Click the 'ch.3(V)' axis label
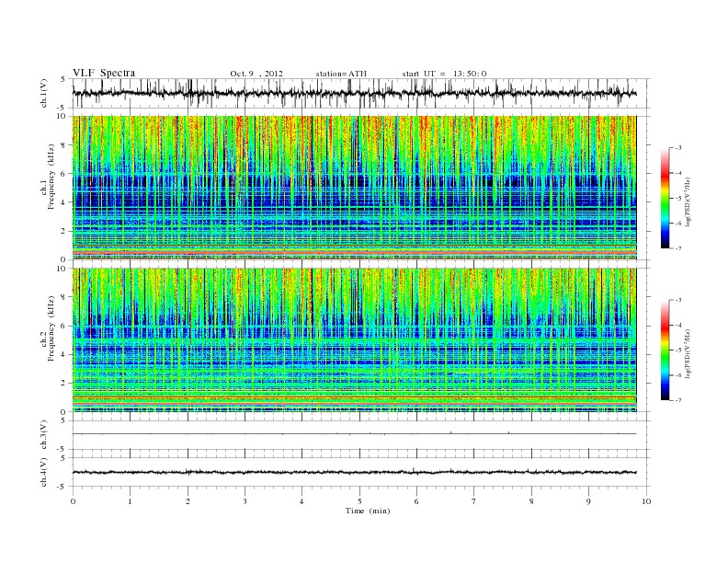The height and width of the screenshot is (563, 728). coord(43,435)
